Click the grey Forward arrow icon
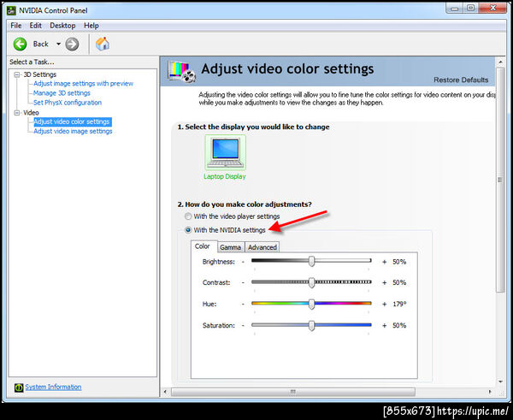The height and width of the screenshot is (420, 513). (x=72, y=44)
